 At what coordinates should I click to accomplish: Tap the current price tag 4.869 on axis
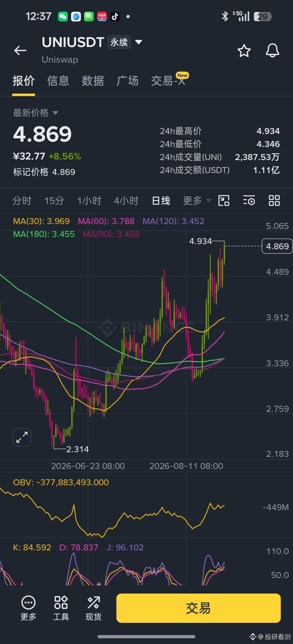point(277,246)
